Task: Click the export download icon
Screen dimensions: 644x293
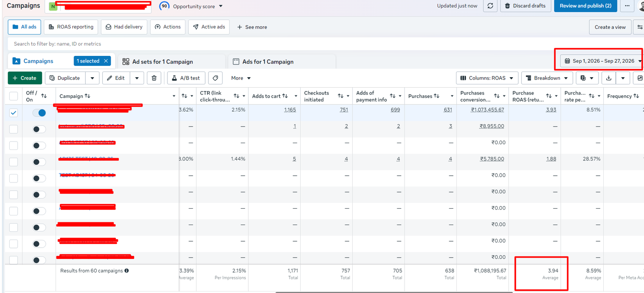Action: 609,78
